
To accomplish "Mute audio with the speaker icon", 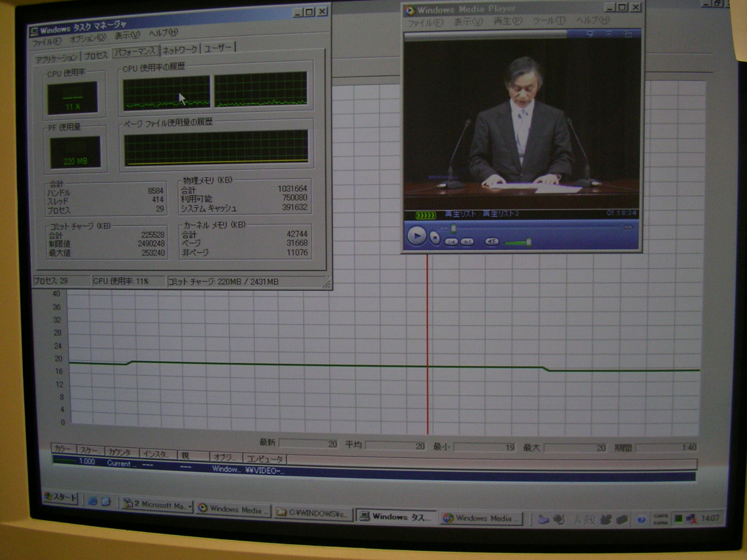I will [492, 241].
